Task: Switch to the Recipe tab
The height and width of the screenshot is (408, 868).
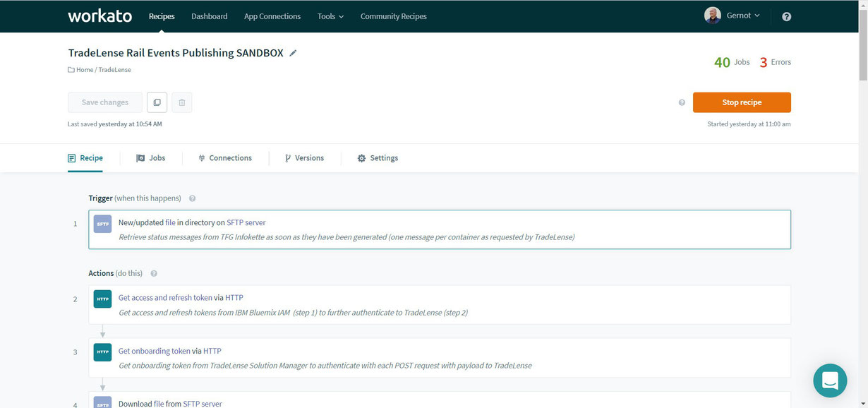Action: (85, 158)
